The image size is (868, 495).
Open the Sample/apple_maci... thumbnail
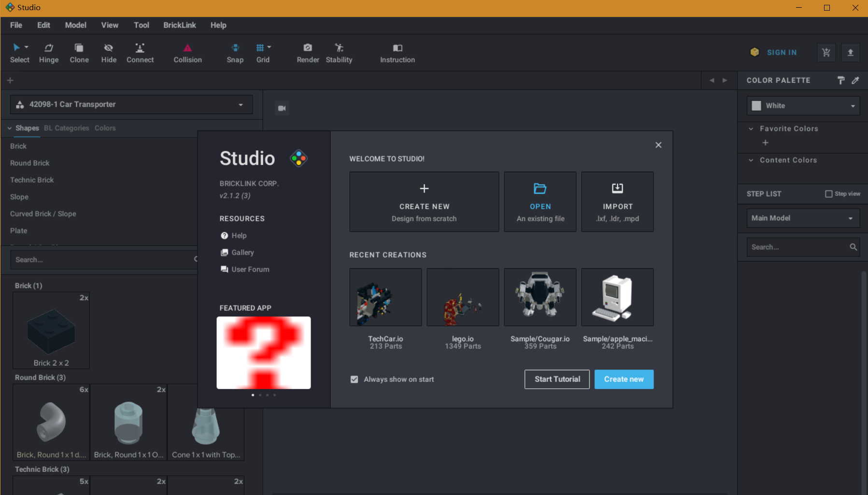pyautogui.click(x=617, y=297)
